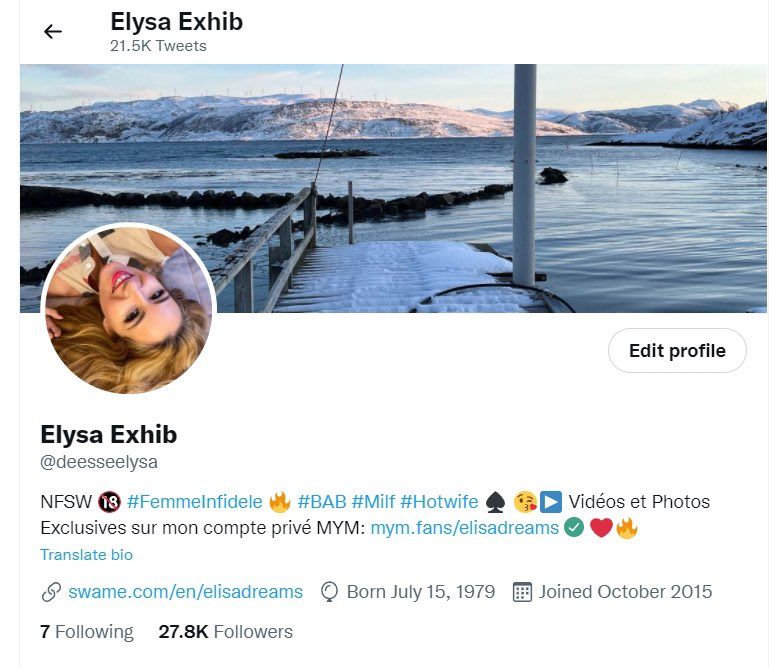Open the #Milf hashtag link
Screen dimensions: 783x668
(x=373, y=502)
